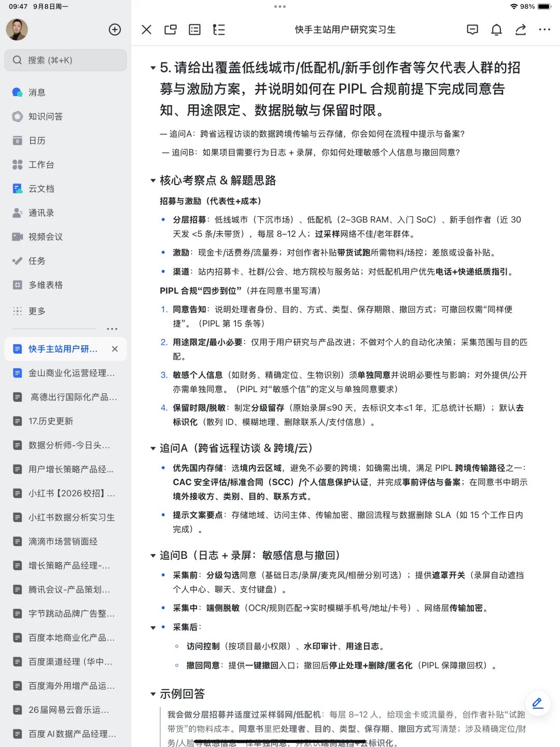Viewport: 560px width, 747px height.
Task: Open 数据分析师-今日头 document
Action: tap(65, 445)
